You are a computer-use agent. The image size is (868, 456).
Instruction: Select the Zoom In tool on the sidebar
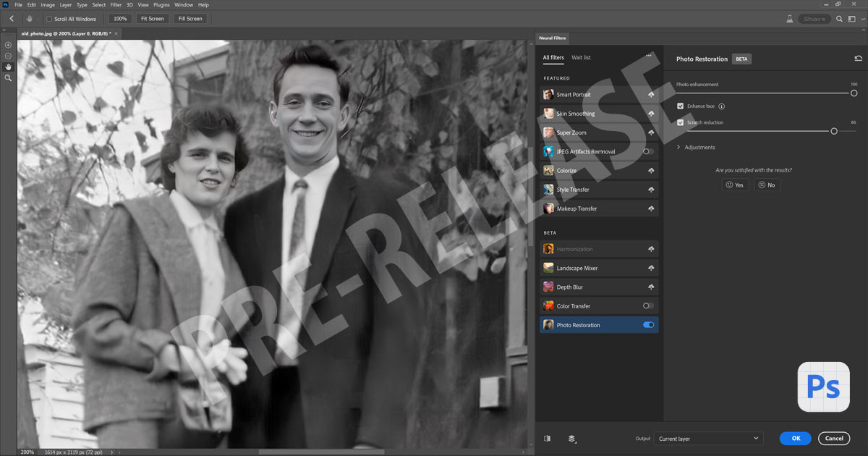(x=8, y=45)
